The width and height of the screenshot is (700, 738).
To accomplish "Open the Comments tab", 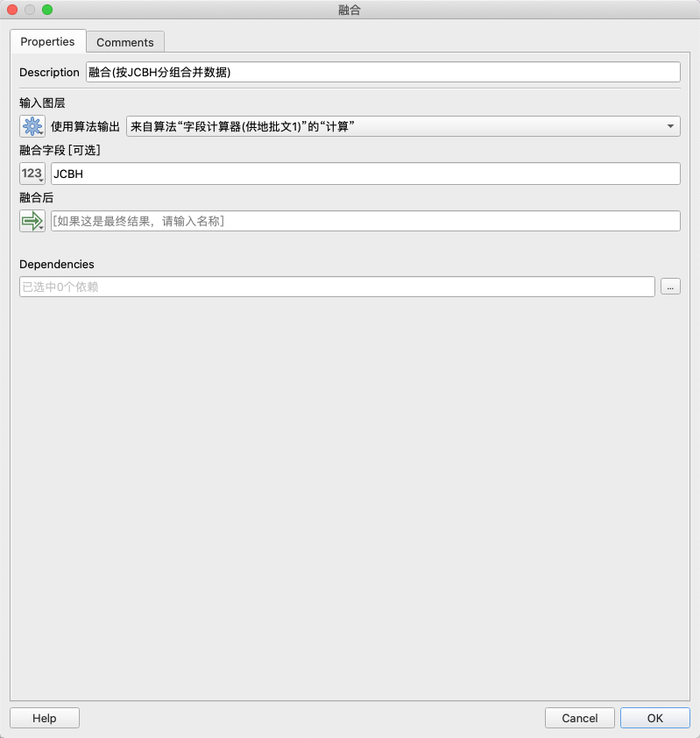I will [x=124, y=42].
